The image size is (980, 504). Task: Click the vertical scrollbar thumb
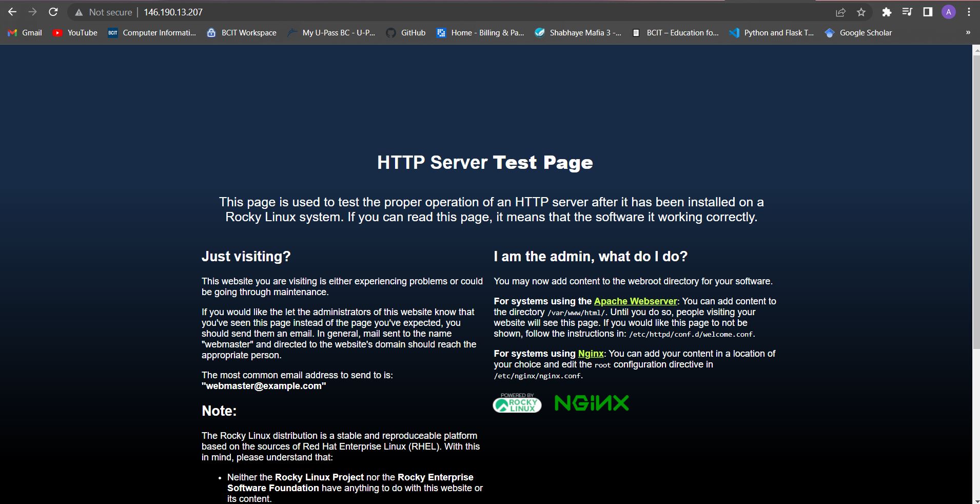pos(976,201)
